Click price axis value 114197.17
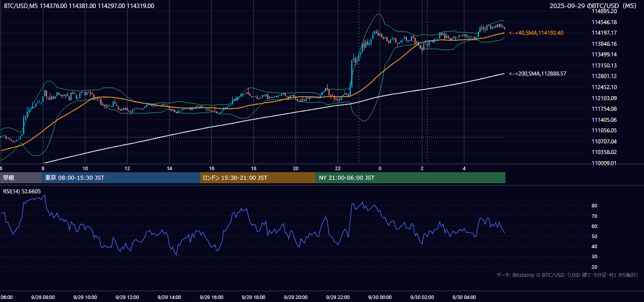Screen dimensions: 644x302 pyautogui.click(x=605, y=33)
